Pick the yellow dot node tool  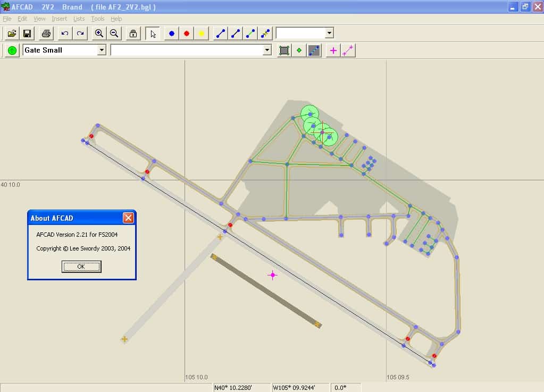(x=202, y=34)
